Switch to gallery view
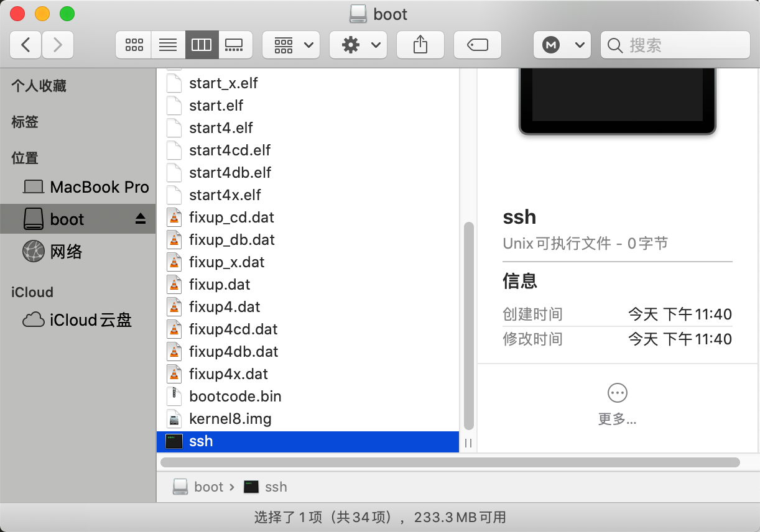The image size is (760, 532). click(235, 45)
